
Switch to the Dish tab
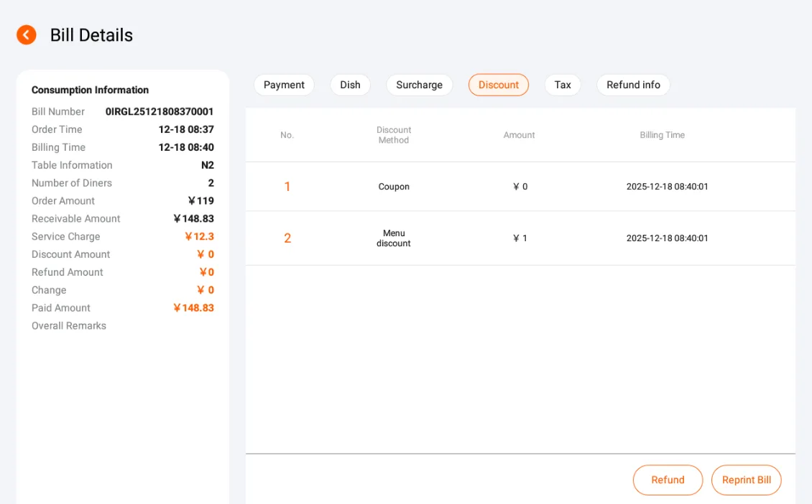coord(350,85)
